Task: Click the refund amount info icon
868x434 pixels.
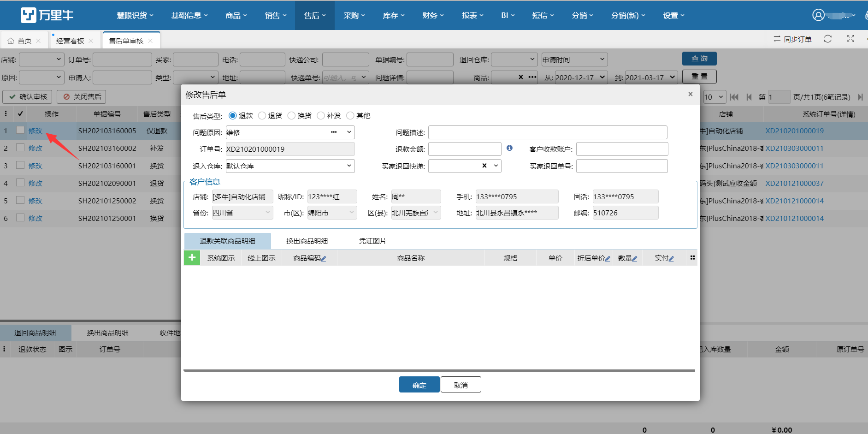Action: [x=509, y=148]
